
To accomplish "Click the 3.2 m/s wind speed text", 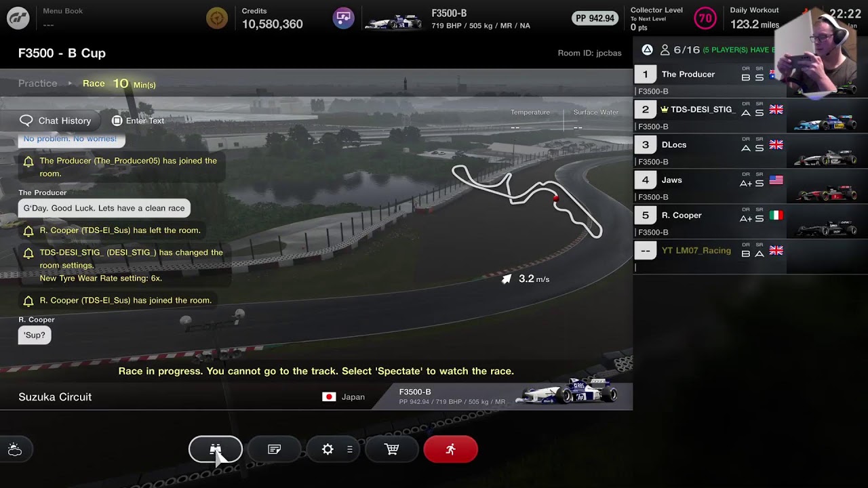I will click(x=534, y=279).
